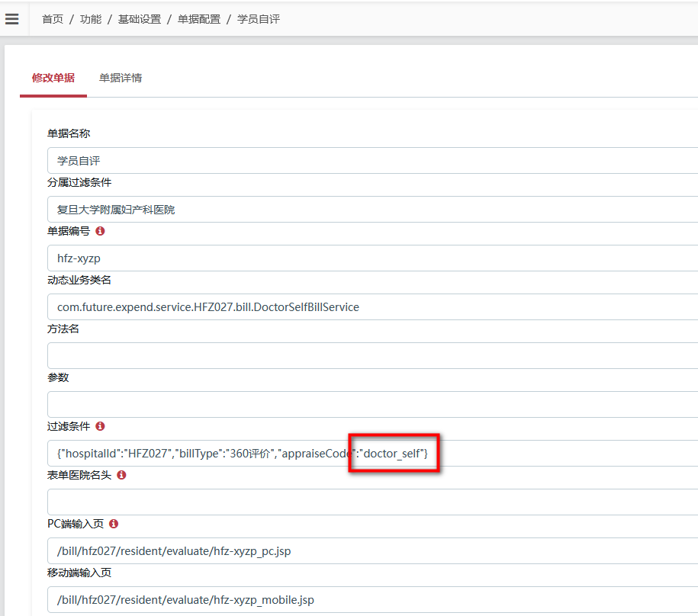Go to 首页 in the breadcrumb
The width and height of the screenshot is (698, 616).
[x=53, y=19]
